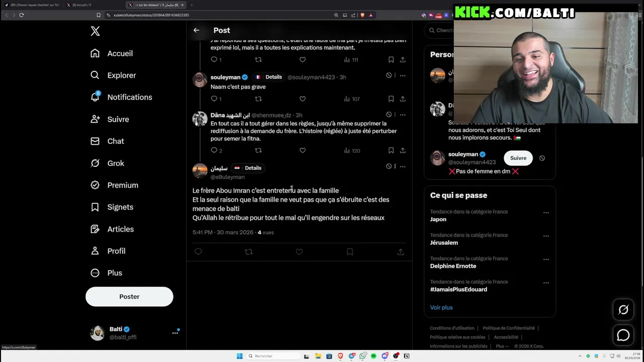Click block icon next to Suivre button
Image resolution: width=644 pixels, height=362 pixels.
tap(542, 158)
